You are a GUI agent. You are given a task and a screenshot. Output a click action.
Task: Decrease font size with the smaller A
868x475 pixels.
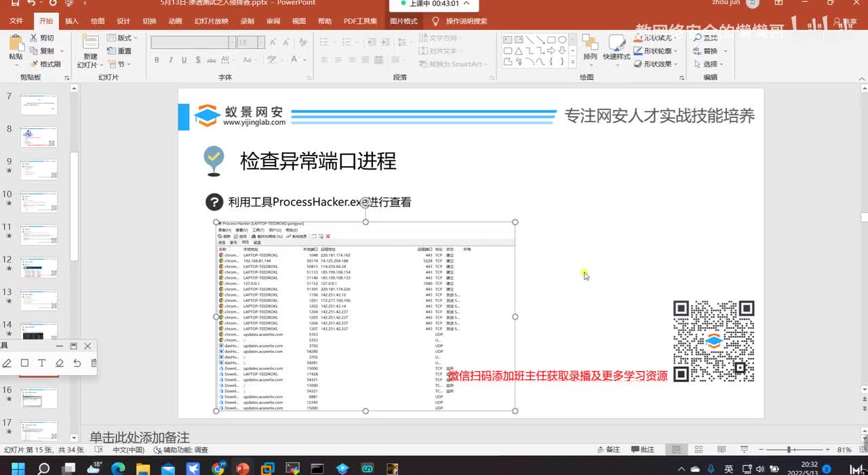click(x=285, y=42)
